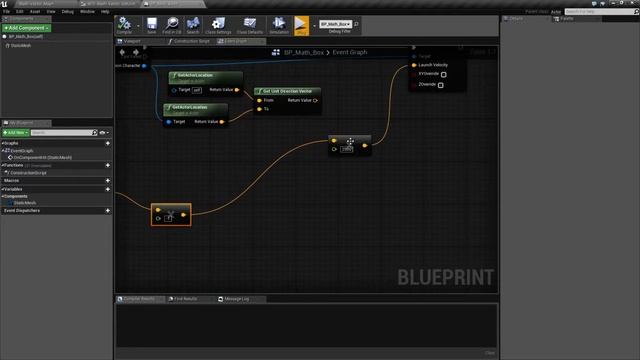The image size is (640, 360).
Task: Add Event Dispatcher with plus icon
Action: pos(108,211)
